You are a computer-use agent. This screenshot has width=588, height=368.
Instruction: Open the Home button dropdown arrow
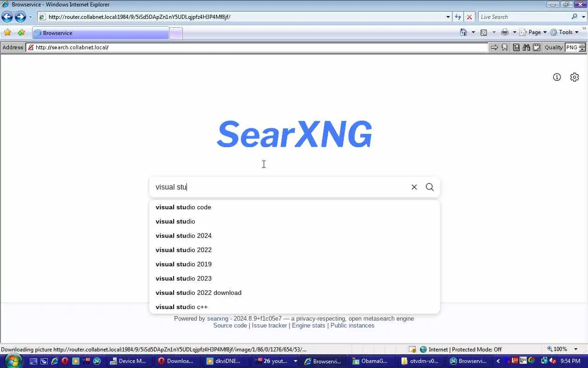[x=473, y=32]
